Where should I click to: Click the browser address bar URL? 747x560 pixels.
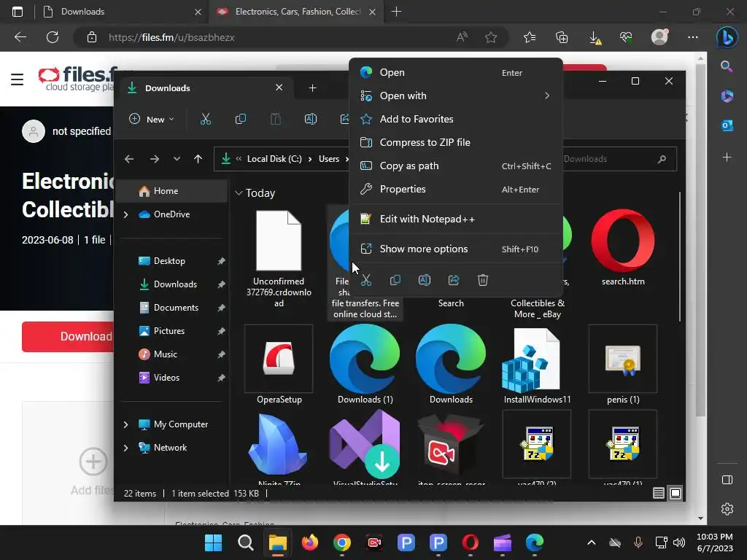point(171,37)
